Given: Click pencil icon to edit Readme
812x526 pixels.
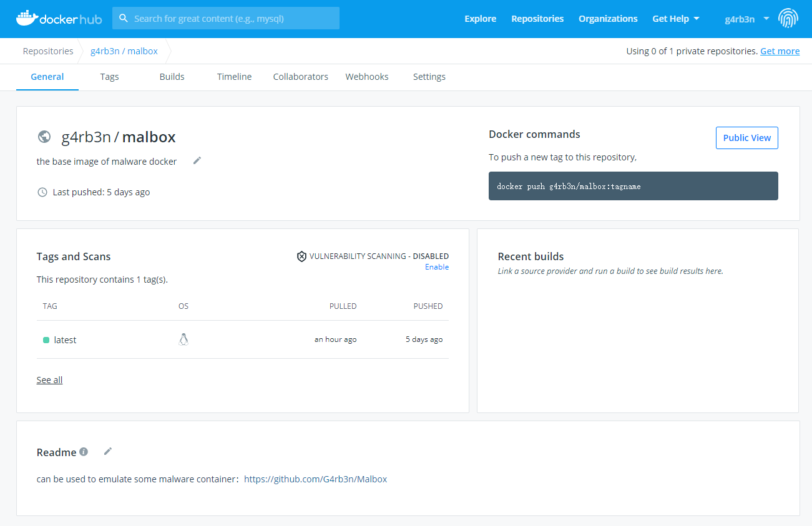Looking at the screenshot, I should coord(108,452).
